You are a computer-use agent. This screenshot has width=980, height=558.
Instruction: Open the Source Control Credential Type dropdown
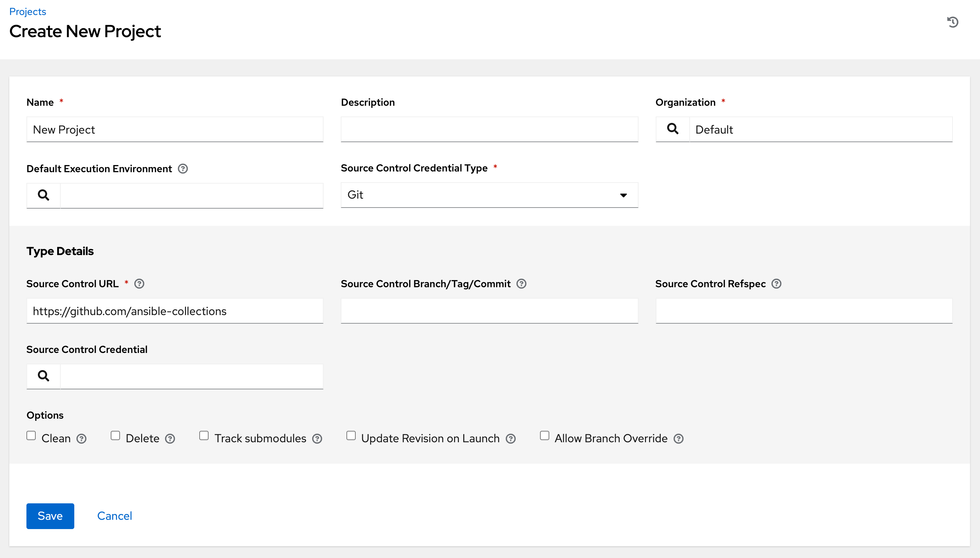click(489, 195)
